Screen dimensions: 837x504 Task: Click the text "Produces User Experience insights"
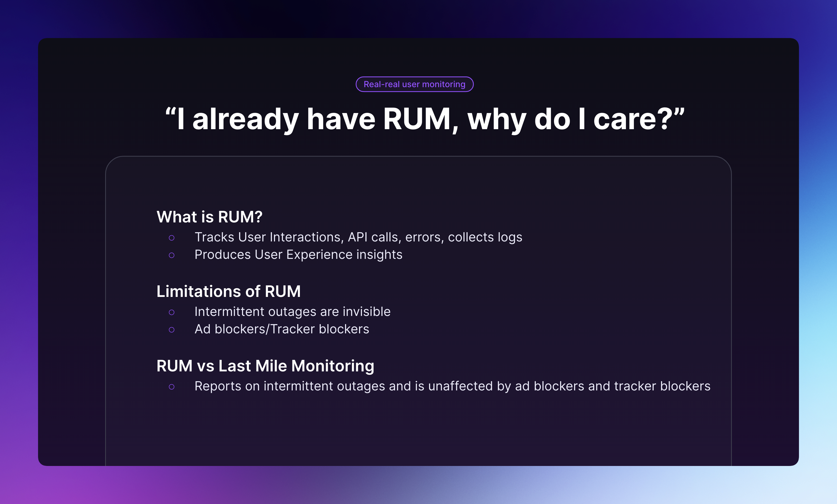pos(298,255)
